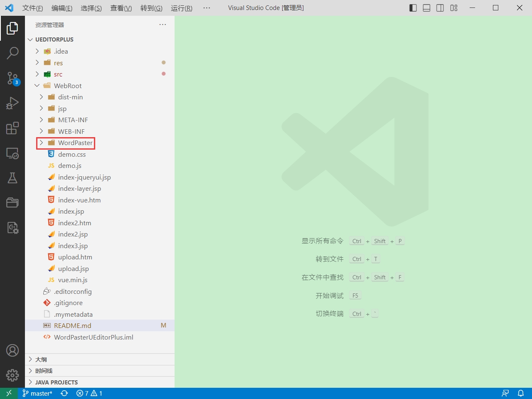Open the File menu
532x399 pixels.
point(32,8)
